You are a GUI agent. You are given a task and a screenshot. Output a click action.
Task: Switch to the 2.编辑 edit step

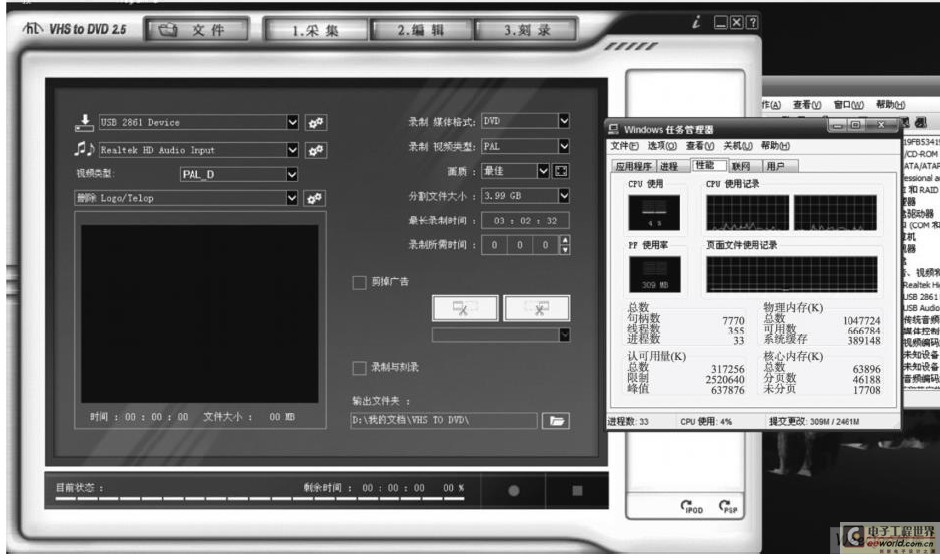click(x=421, y=29)
